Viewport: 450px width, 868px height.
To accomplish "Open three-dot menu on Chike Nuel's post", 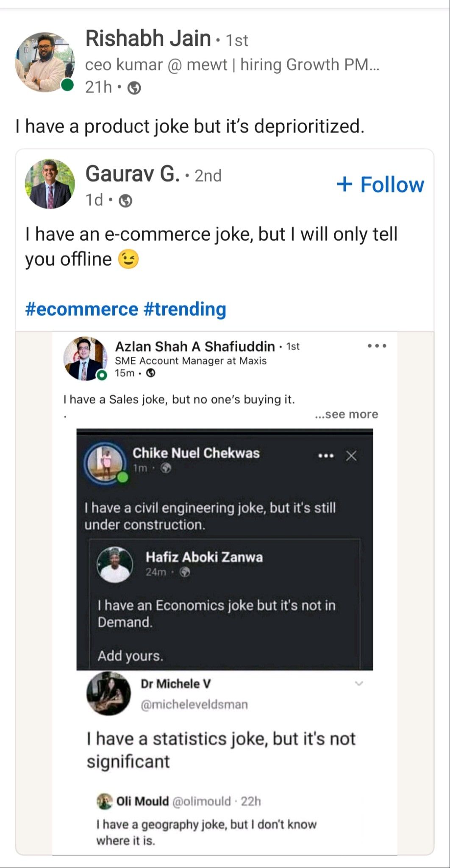I will click(x=326, y=456).
